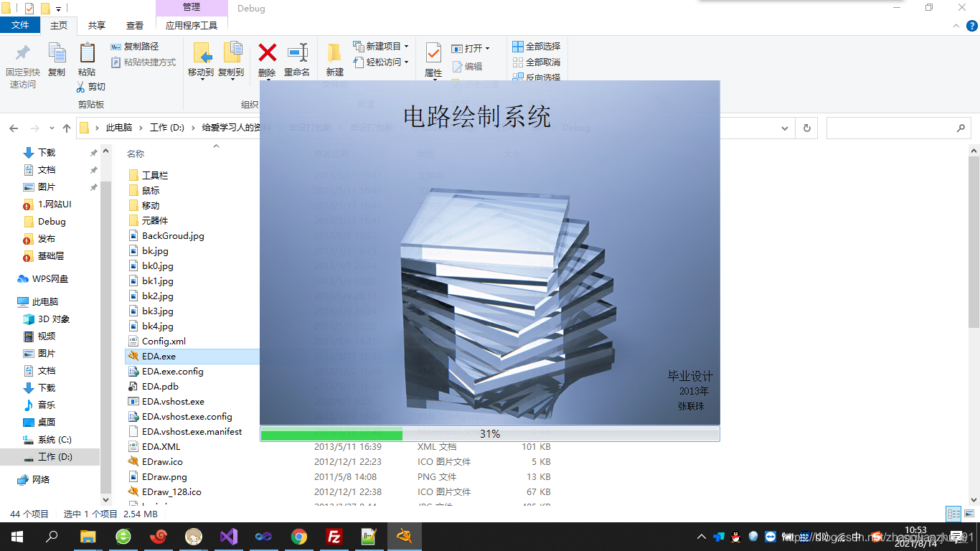Open the File (文件) menu tab
The height and width of the screenshot is (551, 980).
coord(20,25)
